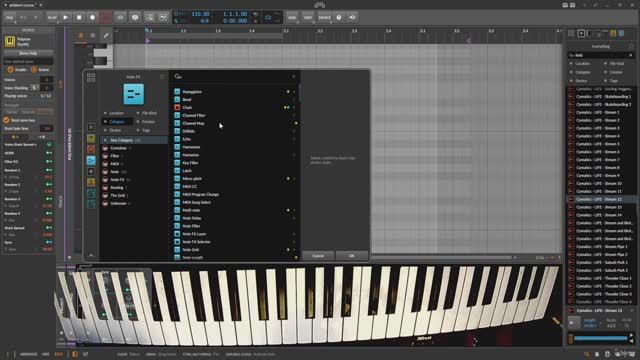Select the Bend note FX device
The width and height of the screenshot is (640, 360).
(x=235, y=100)
